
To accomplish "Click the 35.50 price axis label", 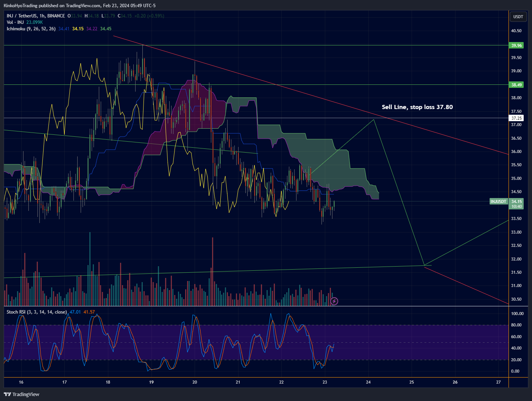I will pyautogui.click(x=516, y=165).
